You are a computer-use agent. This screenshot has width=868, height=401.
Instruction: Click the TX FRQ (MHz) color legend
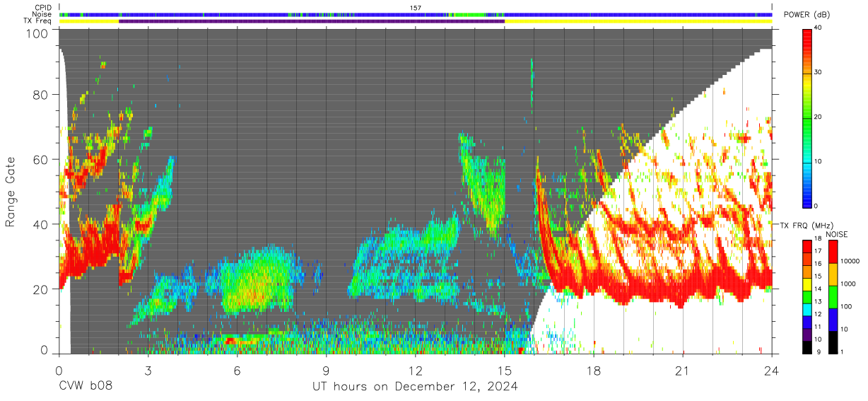807,296
